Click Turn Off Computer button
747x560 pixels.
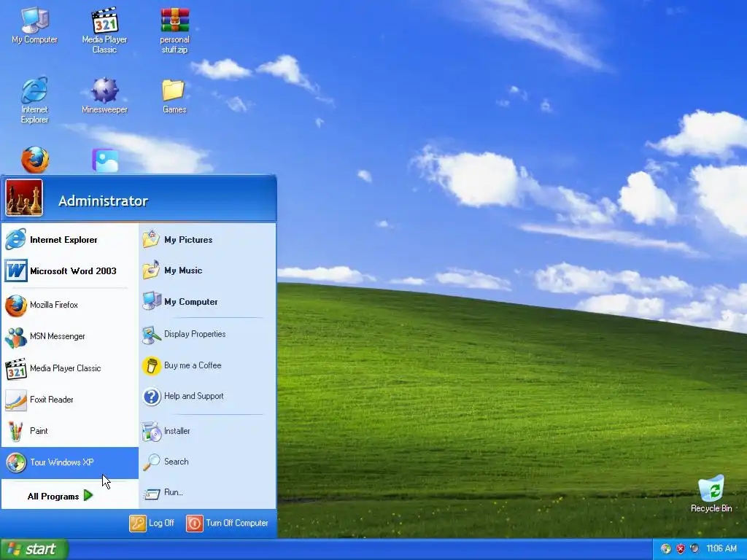point(228,523)
